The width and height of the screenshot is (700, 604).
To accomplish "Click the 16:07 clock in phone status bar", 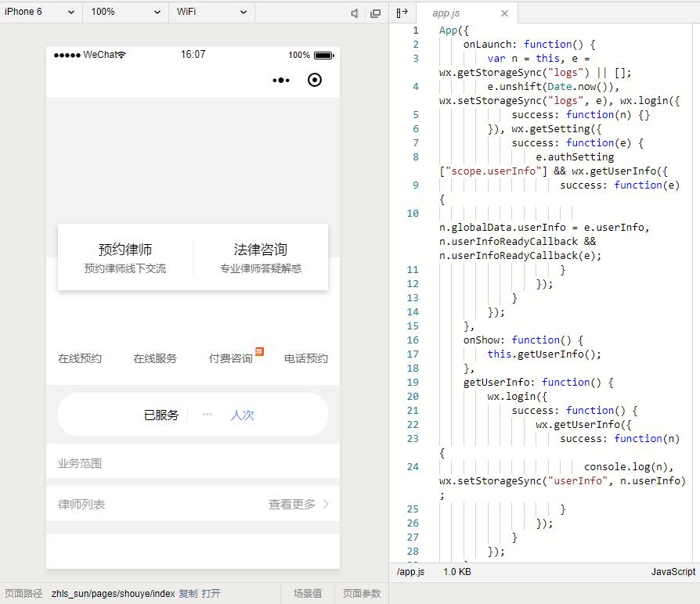I will pyautogui.click(x=193, y=55).
